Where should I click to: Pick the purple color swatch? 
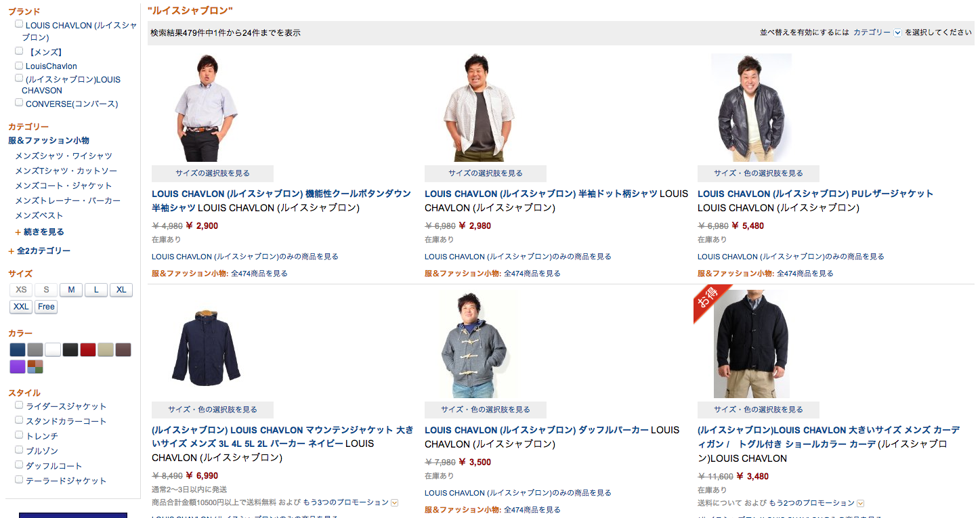point(18,367)
